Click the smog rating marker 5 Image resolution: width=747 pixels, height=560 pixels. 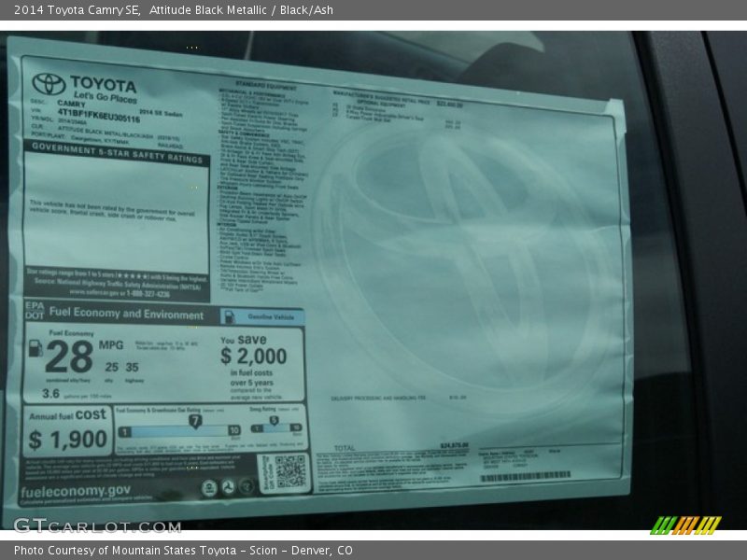[x=274, y=421]
